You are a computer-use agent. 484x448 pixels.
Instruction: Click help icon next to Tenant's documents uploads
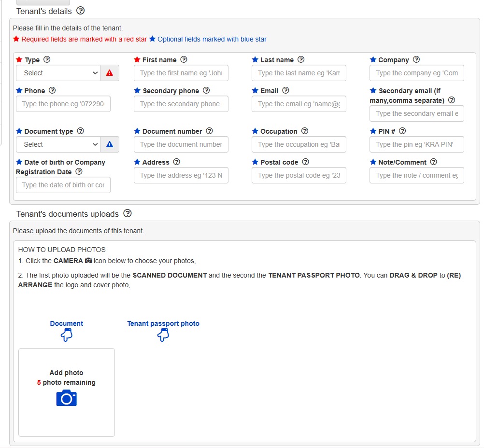[128, 213]
